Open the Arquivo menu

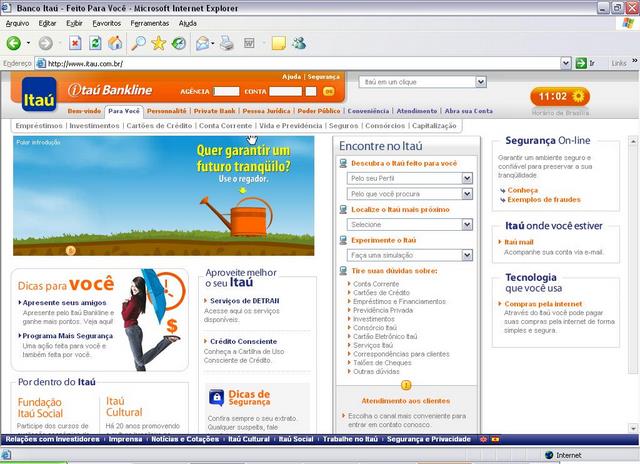(17, 23)
